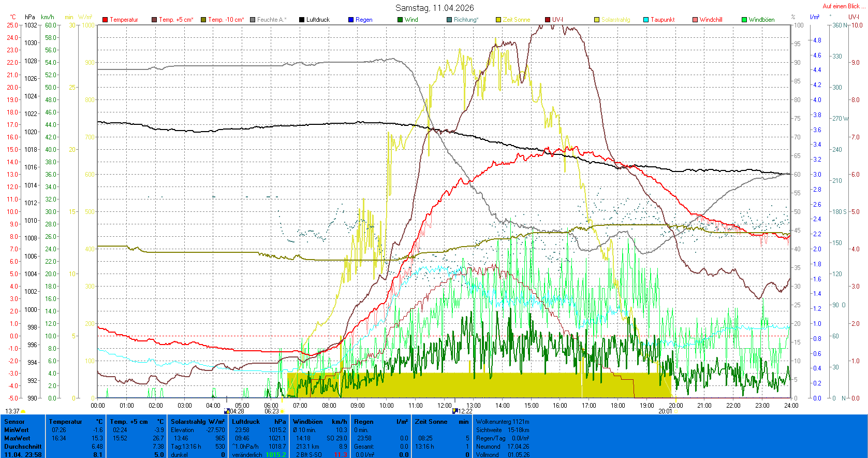Viewport: 868px width, 458px height.
Task: Click the Luftdruck column header in table
Action: (246, 422)
